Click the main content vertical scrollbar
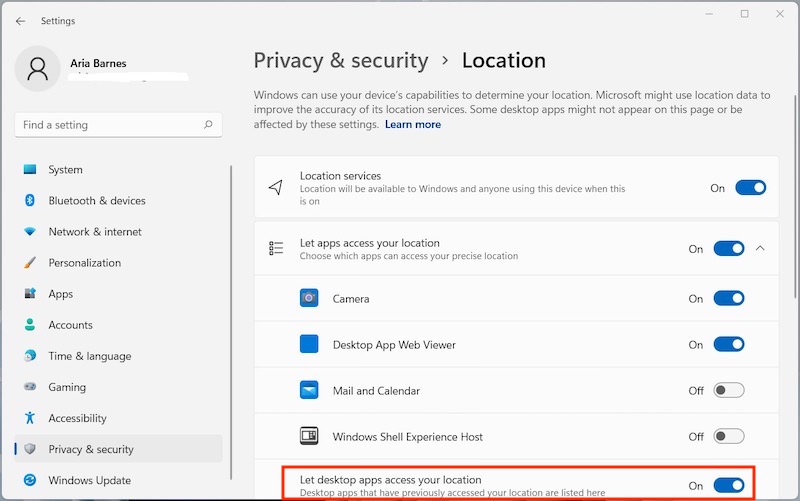 tap(795, 196)
